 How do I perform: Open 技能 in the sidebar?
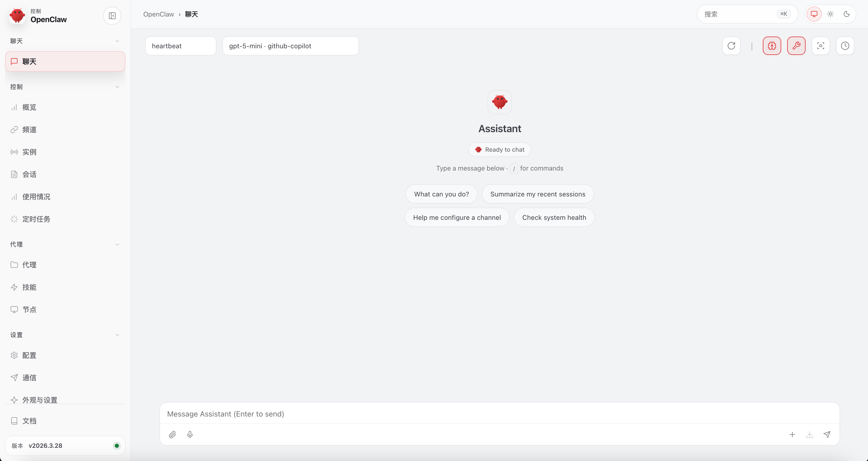tap(29, 287)
